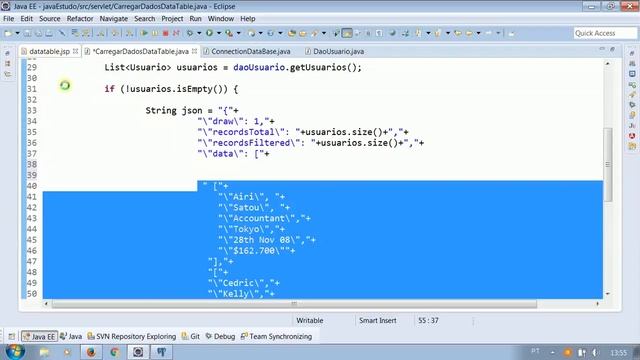Open the Project menu
This screenshot has width=640, height=360.
pyautogui.click(x=172, y=19)
